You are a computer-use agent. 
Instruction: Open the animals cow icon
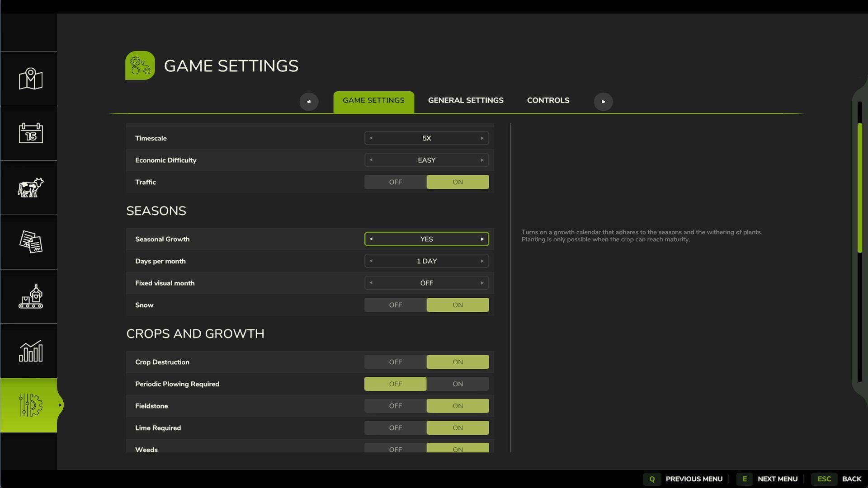tap(30, 188)
